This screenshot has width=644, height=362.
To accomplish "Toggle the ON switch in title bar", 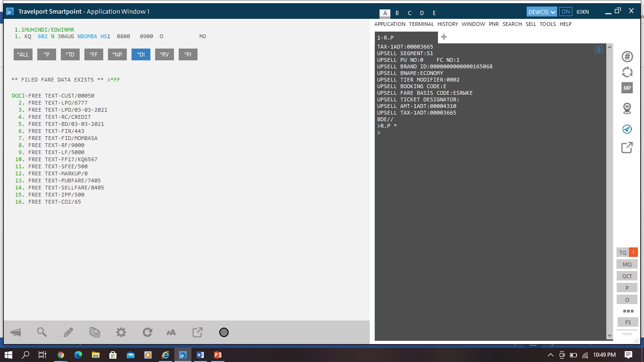I will coord(566,12).
